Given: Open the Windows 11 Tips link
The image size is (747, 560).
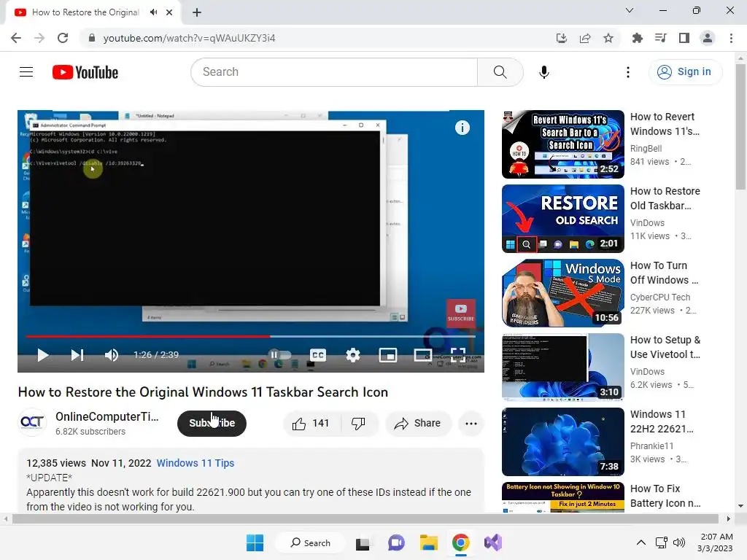Looking at the screenshot, I should pos(196,463).
